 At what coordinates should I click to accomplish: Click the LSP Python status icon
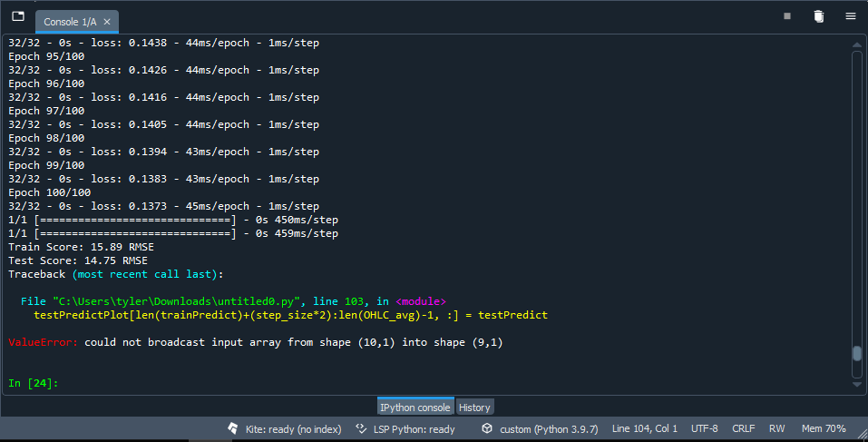pyautogui.click(x=361, y=428)
